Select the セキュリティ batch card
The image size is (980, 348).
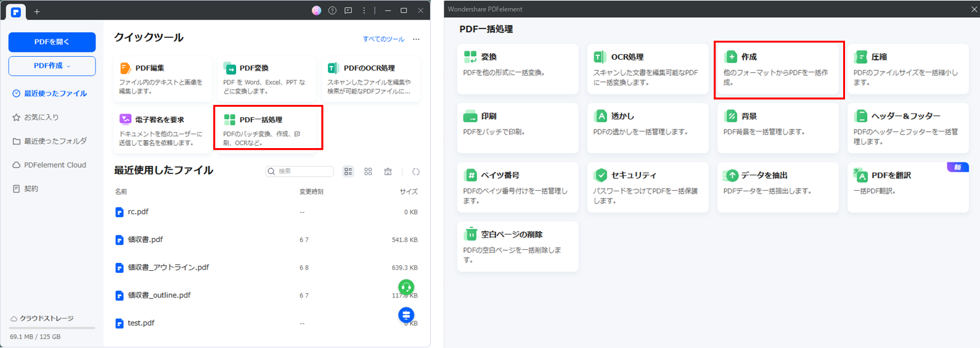(648, 188)
